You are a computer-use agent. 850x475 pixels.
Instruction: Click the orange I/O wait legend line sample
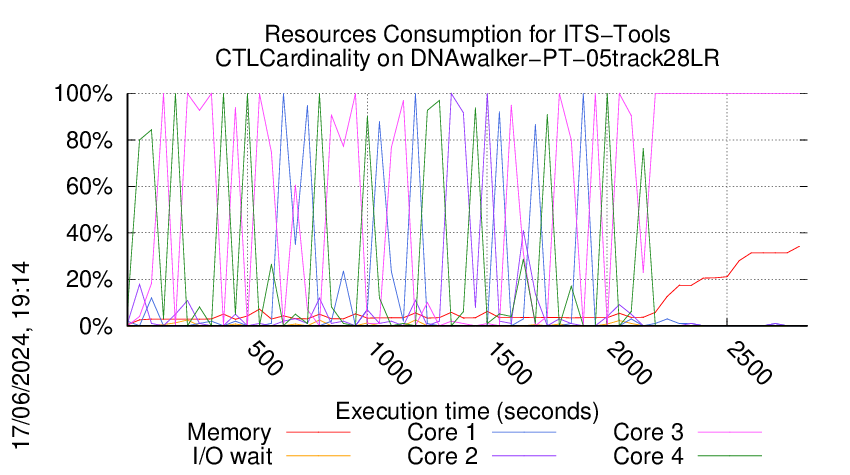pyautogui.click(x=318, y=456)
